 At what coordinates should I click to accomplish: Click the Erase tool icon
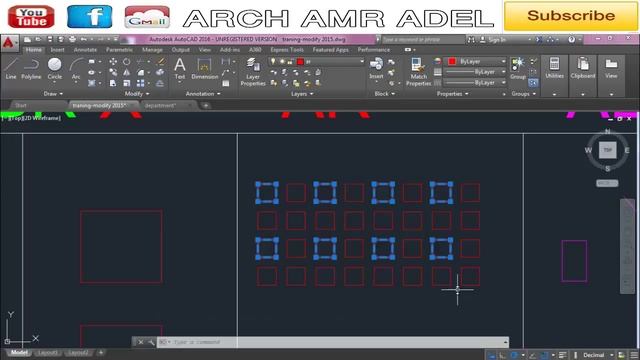tap(160, 62)
